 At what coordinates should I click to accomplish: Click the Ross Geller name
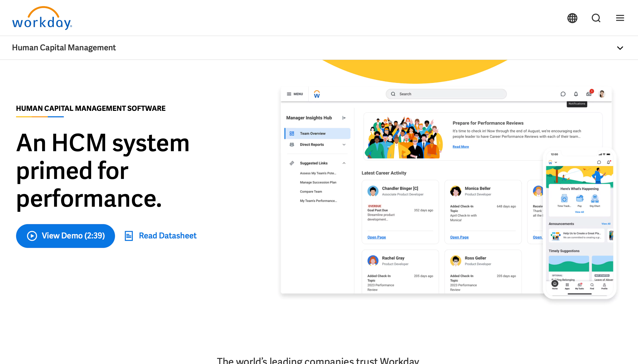(x=475, y=258)
